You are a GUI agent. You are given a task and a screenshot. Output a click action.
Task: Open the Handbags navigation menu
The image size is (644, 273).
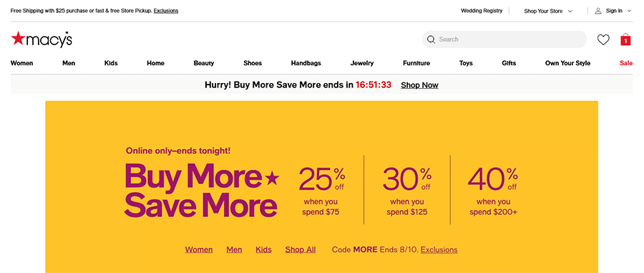click(306, 63)
